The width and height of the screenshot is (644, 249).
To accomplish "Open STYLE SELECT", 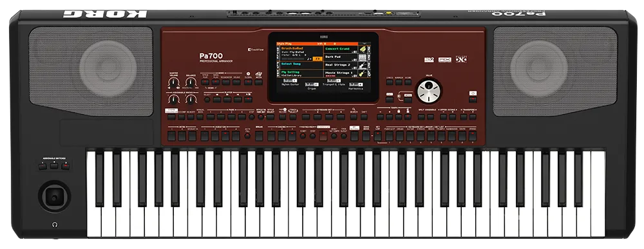I will point(270,117).
